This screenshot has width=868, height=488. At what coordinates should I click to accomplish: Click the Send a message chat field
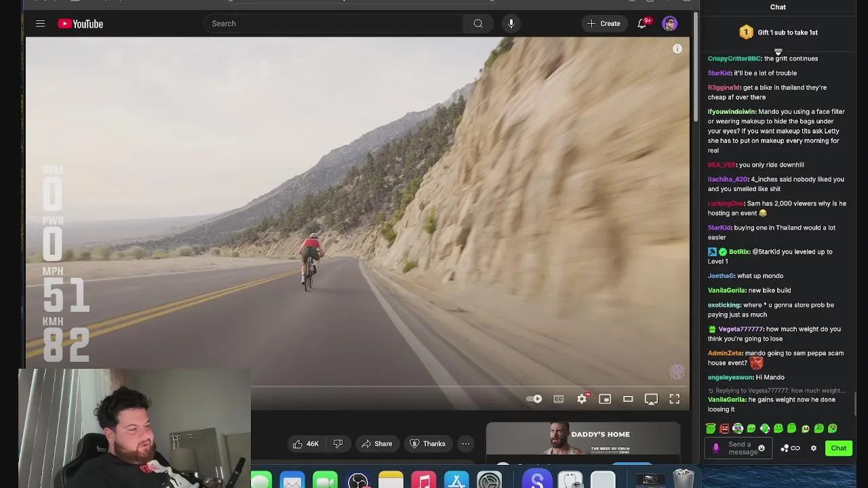(739, 448)
